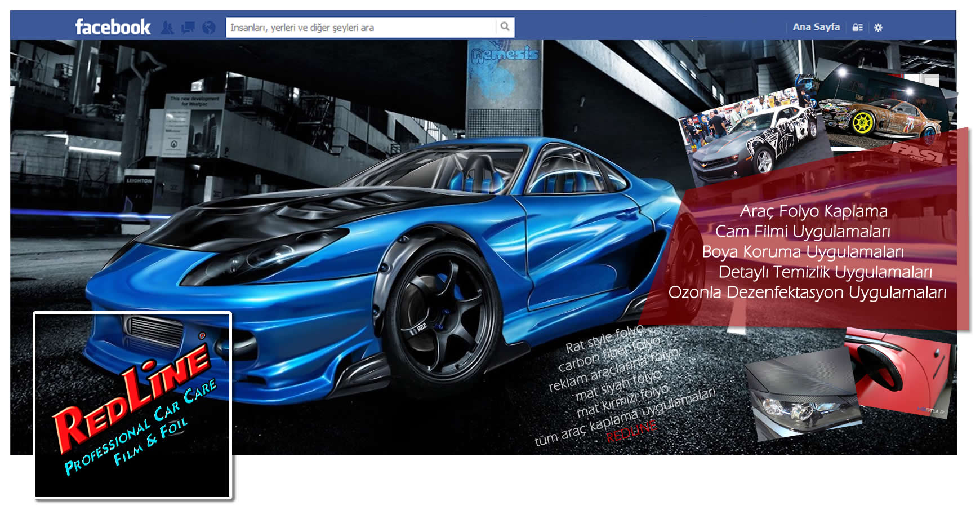The height and width of the screenshot is (523, 980).
Task: Click the Cam Filmi Uygulamaları line
Action: [803, 232]
